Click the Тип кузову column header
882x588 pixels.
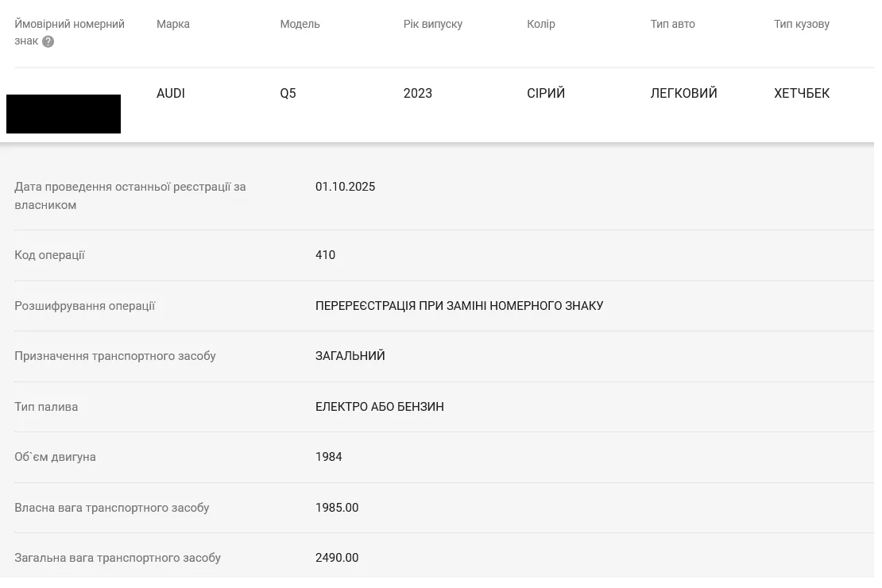(801, 24)
